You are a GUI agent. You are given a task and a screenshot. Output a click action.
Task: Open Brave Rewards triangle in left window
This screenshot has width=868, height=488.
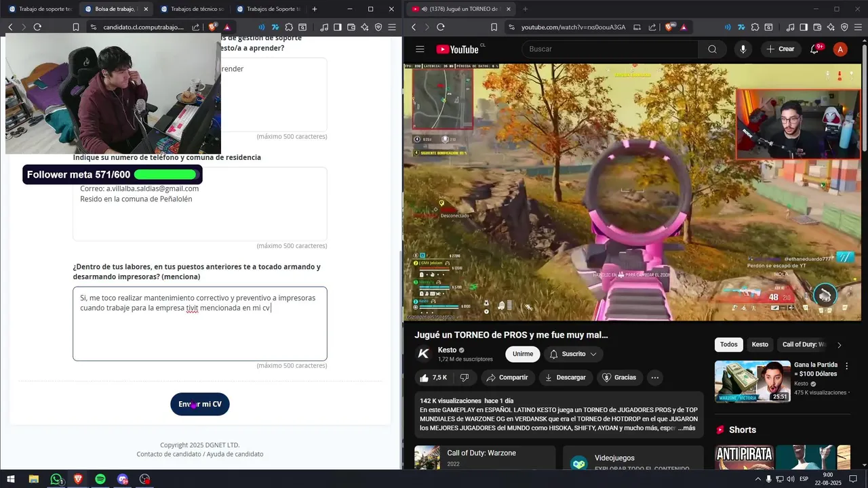tap(227, 27)
